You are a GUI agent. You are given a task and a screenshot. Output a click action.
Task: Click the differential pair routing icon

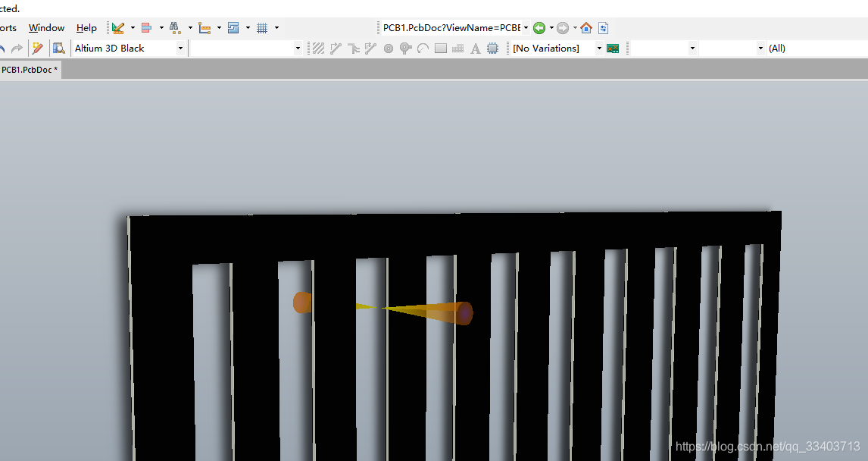click(x=353, y=49)
